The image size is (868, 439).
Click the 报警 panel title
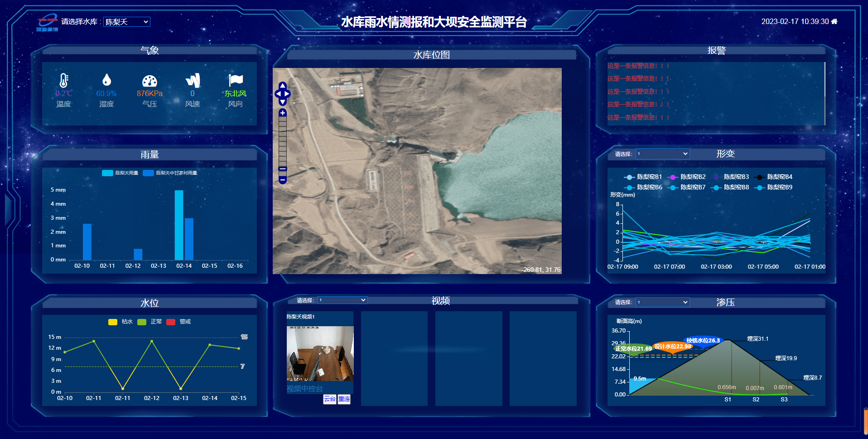(717, 50)
